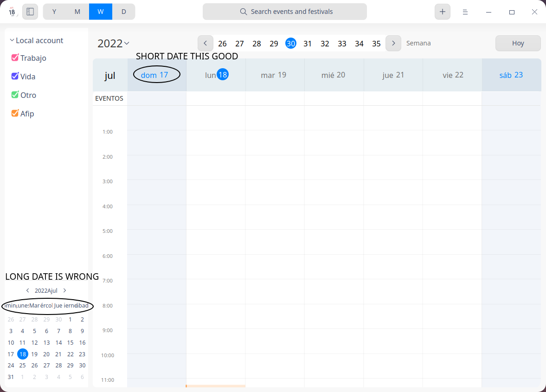Click the jul month label
Screen dimensions: 546x392
(x=109, y=75)
